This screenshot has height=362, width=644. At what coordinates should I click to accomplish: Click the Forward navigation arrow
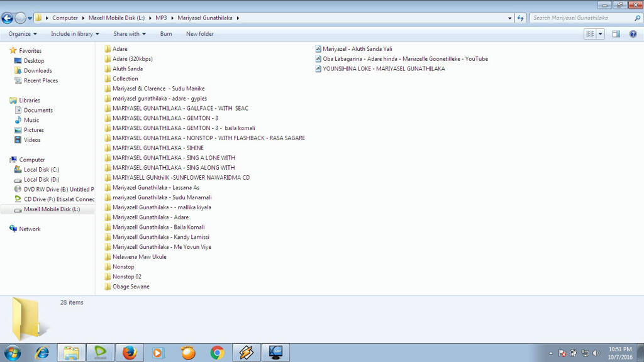coord(20,18)
